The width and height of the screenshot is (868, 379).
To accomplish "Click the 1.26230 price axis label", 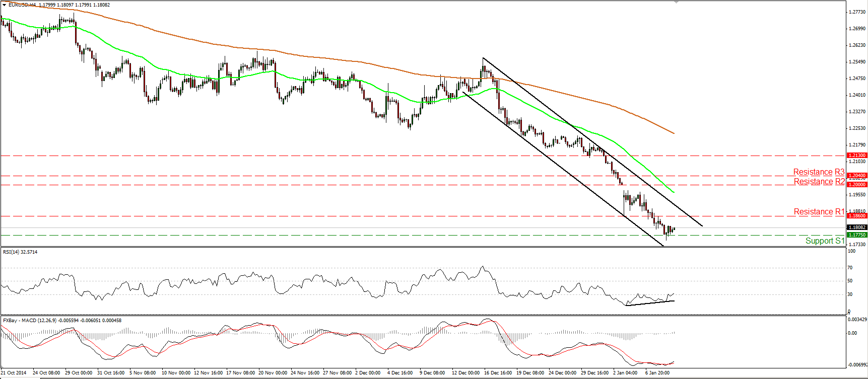I will (x=857, y=45).
